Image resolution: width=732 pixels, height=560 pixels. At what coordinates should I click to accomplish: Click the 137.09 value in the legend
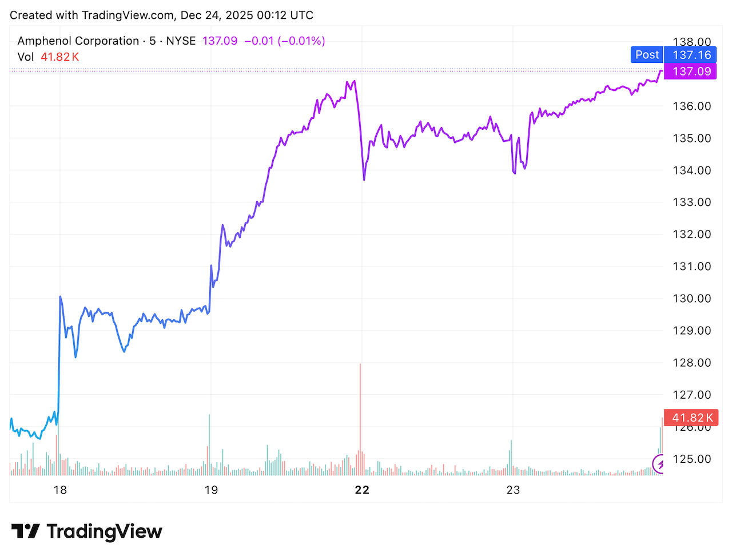click(x=220, y=41)
